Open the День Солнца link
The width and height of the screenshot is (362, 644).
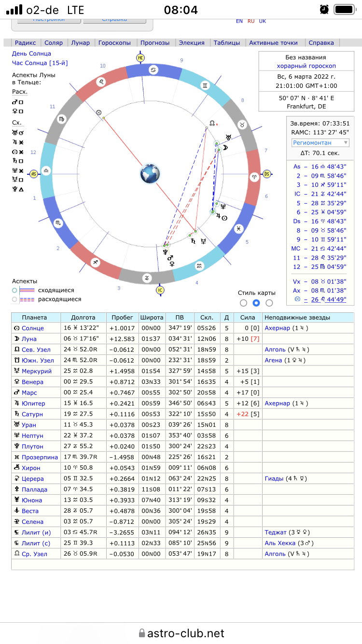point(31,54)
